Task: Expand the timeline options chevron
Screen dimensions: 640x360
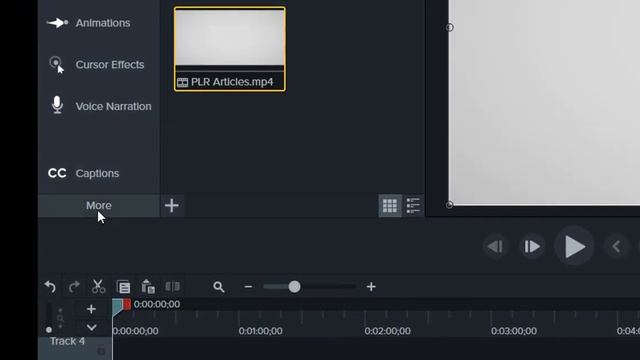Action: 91,327
